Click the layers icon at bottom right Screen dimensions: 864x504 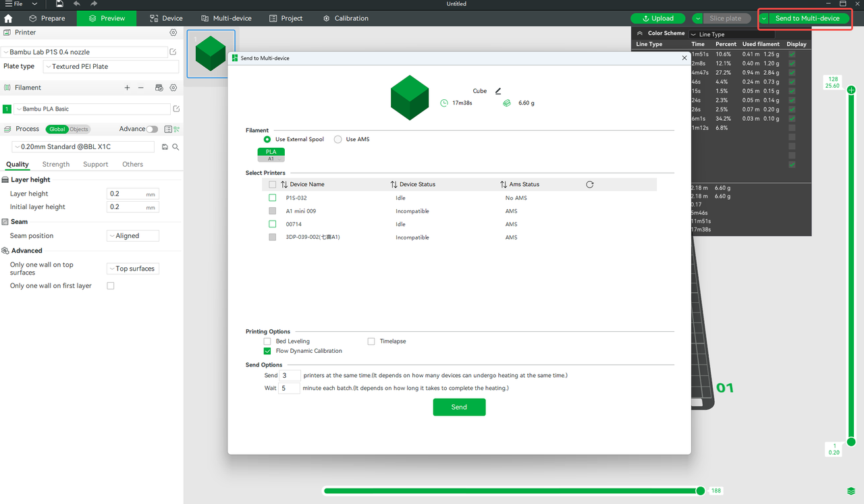click(851, 491)
